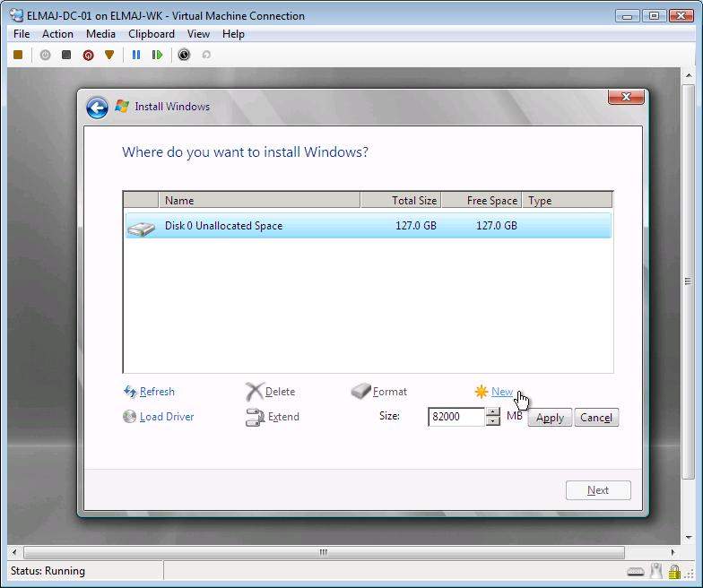
Task: Click the horizontal scrollbar right arrow
Action: [x=673, y=552]
